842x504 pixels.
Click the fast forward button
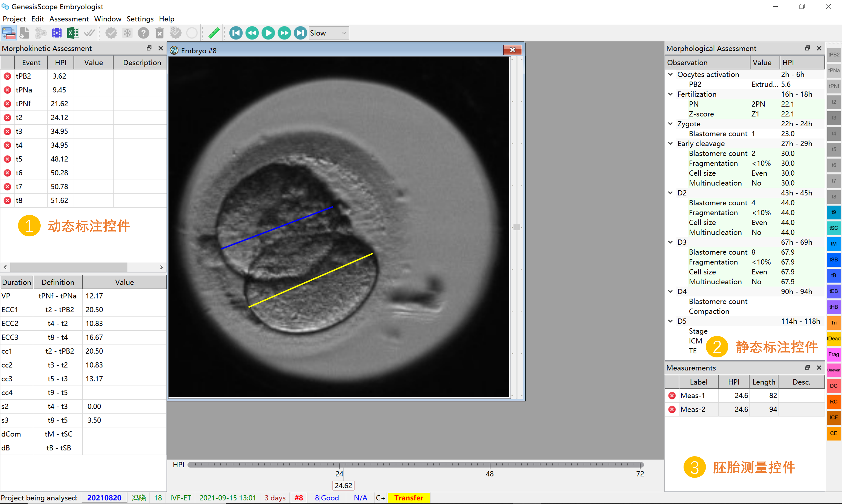coord(284,33)
